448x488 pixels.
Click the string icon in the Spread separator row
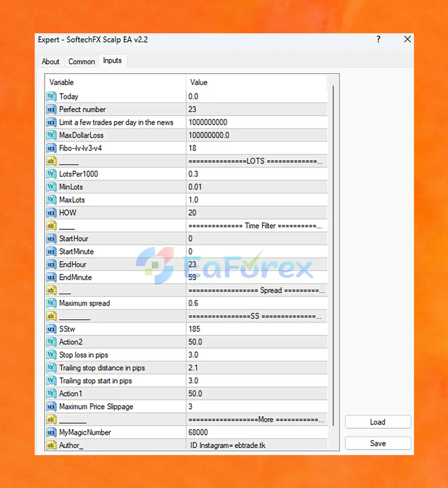[x=51, y=290]
